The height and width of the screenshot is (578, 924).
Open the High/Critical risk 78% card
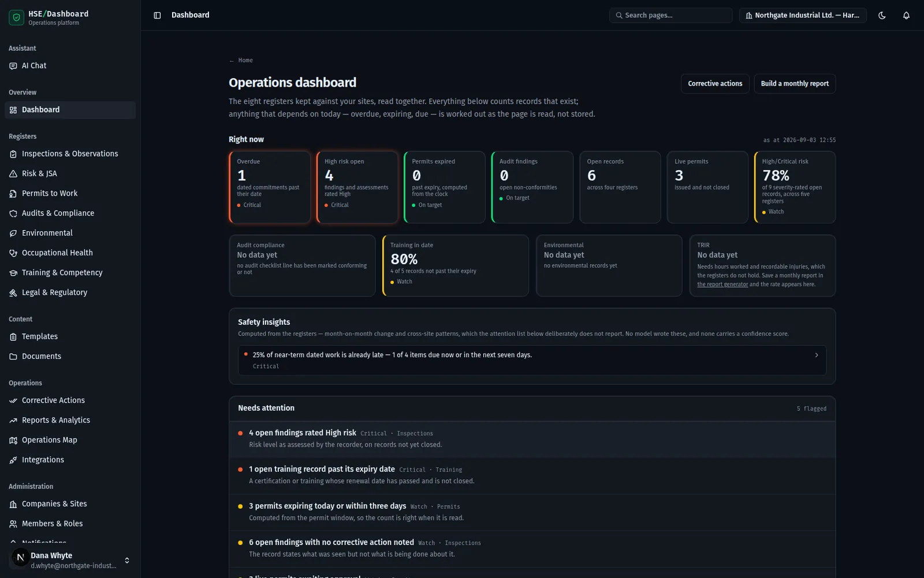point(795,187)
